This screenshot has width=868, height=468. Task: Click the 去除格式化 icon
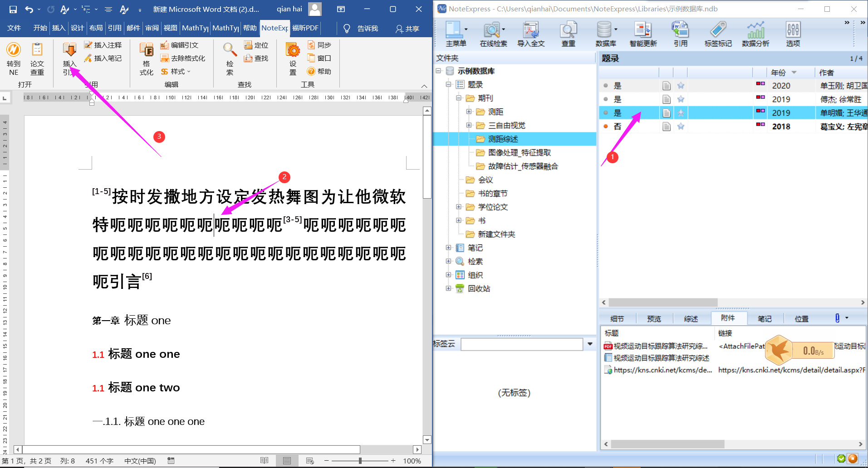[x=183, y=58]
